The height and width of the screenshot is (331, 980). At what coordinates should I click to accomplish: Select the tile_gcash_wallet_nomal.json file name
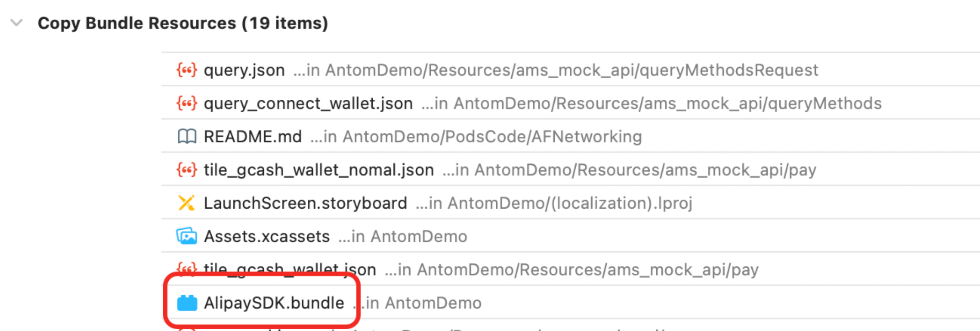coord(319,170)
